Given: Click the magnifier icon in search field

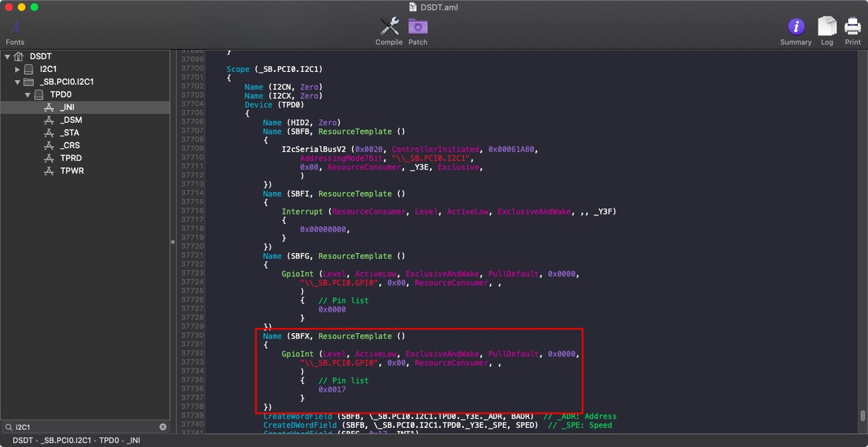Looking at the screenshot, I should click(8, 427).
